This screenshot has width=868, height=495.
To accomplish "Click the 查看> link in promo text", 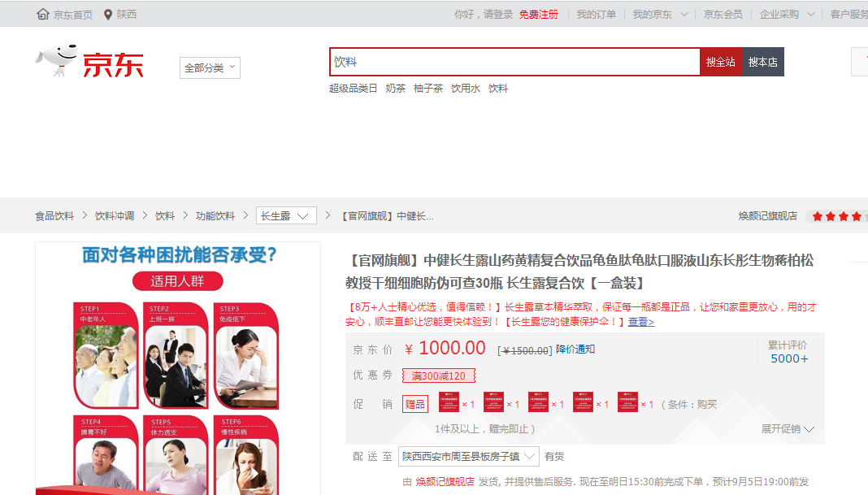I will (x=641, y=322).
